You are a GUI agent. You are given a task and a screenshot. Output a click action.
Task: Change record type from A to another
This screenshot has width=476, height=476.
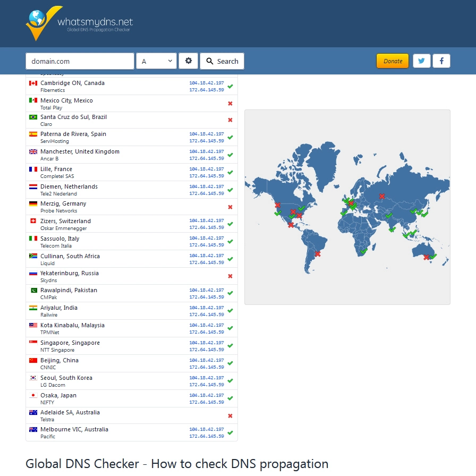156,61
